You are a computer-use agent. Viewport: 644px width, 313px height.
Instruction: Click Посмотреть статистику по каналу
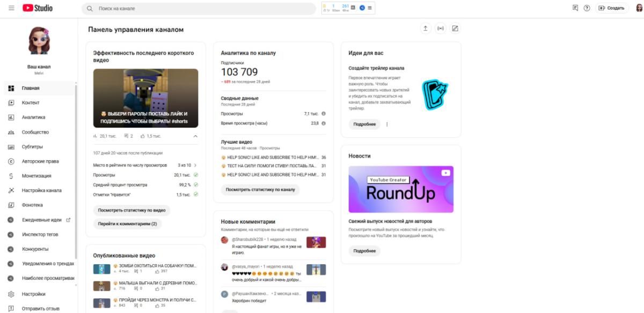pyautogui.click(x=260, y=190)
